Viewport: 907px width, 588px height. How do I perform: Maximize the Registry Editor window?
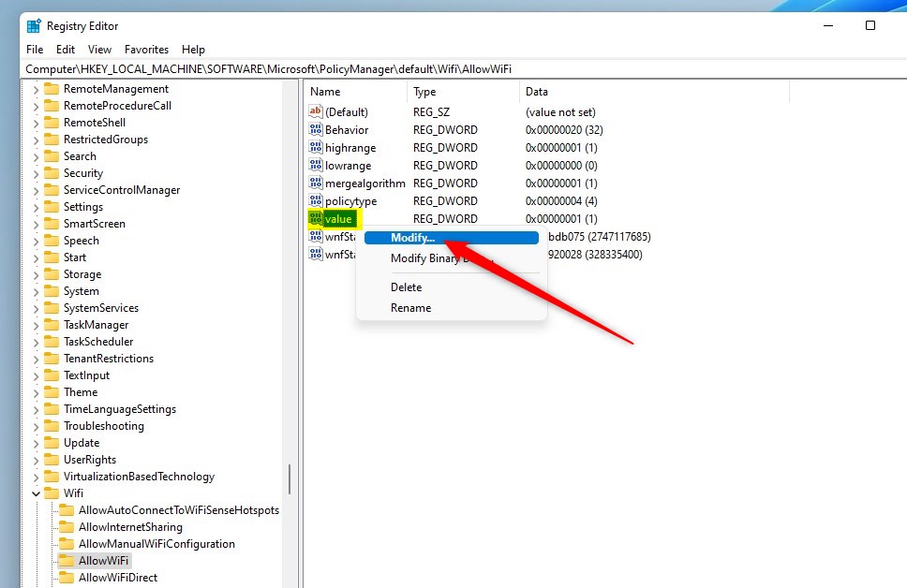870,25
